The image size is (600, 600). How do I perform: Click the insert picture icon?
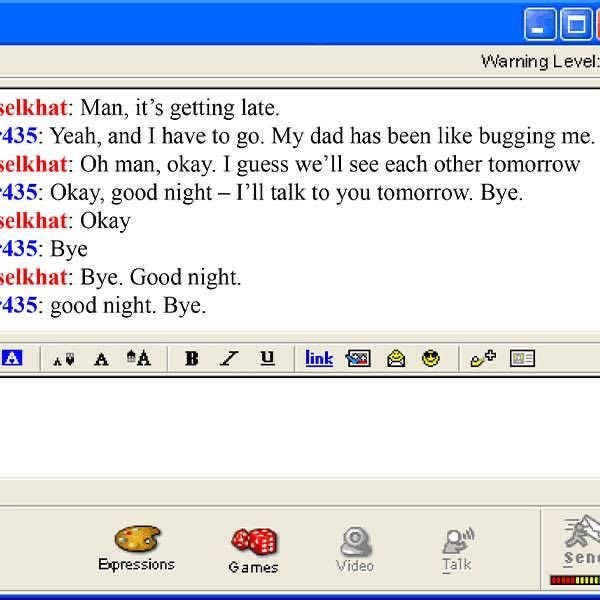coord(358,359)
